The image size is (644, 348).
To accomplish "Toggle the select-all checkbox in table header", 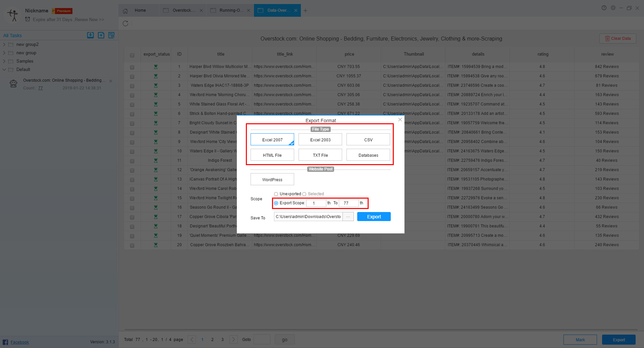I will tap(132, 55).
